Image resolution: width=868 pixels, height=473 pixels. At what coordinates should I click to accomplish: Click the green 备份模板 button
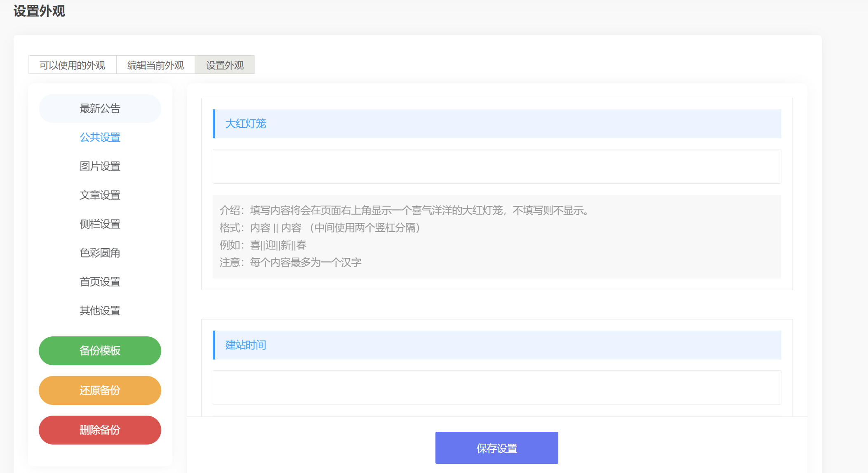[x=100, y=351]
